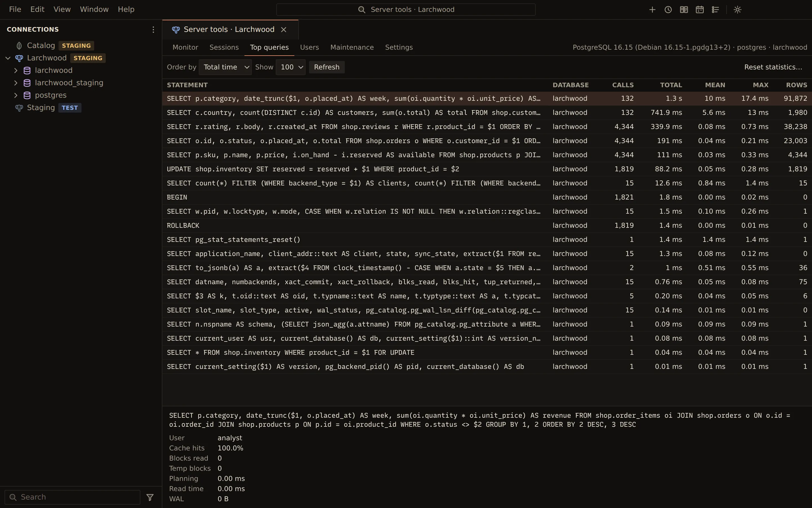812x508 pixels.
Task: Select the UPDATE shop.inventory statement row
Action: [x=487, y=169]
